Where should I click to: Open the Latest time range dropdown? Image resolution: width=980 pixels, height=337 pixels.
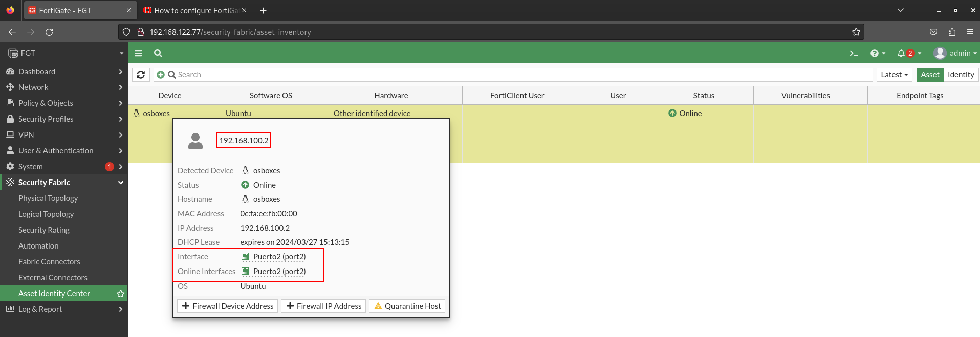tap(895, 75)
